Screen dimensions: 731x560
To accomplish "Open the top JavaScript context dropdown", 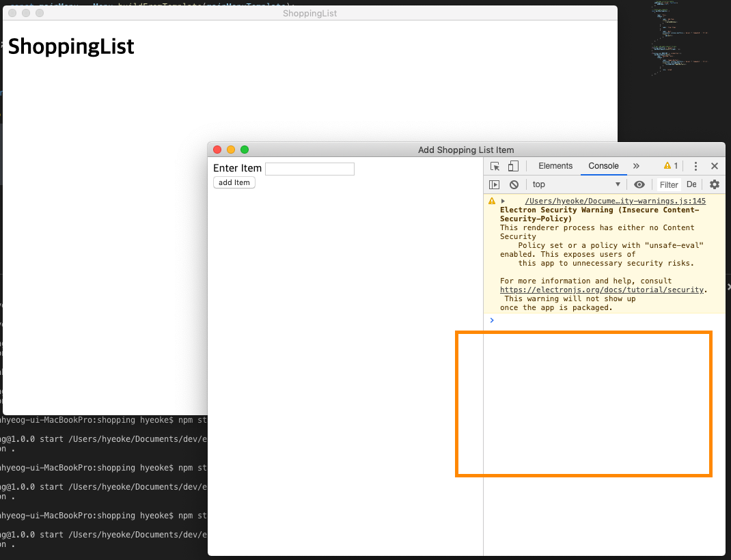I will pyautogui.click(x=576, y=184).
